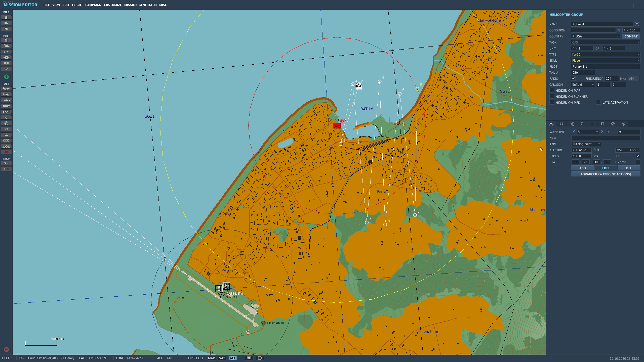
Task: Switch map view to SAT mode
Action: [222, 358]
